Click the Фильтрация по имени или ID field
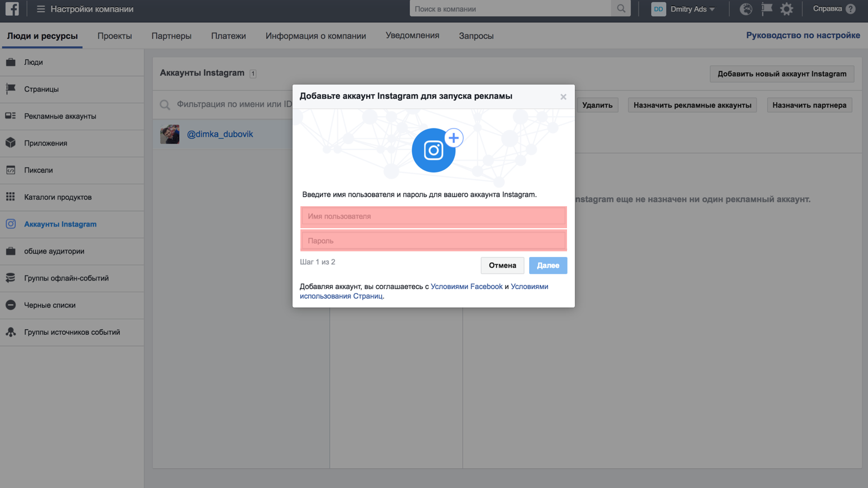 point(234,104)
